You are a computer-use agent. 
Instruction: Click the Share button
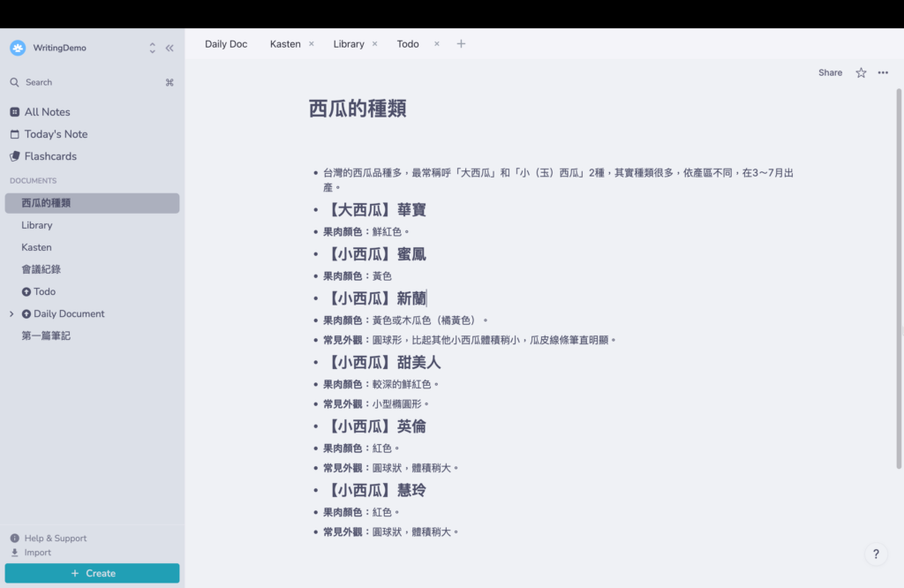[830, 72]
